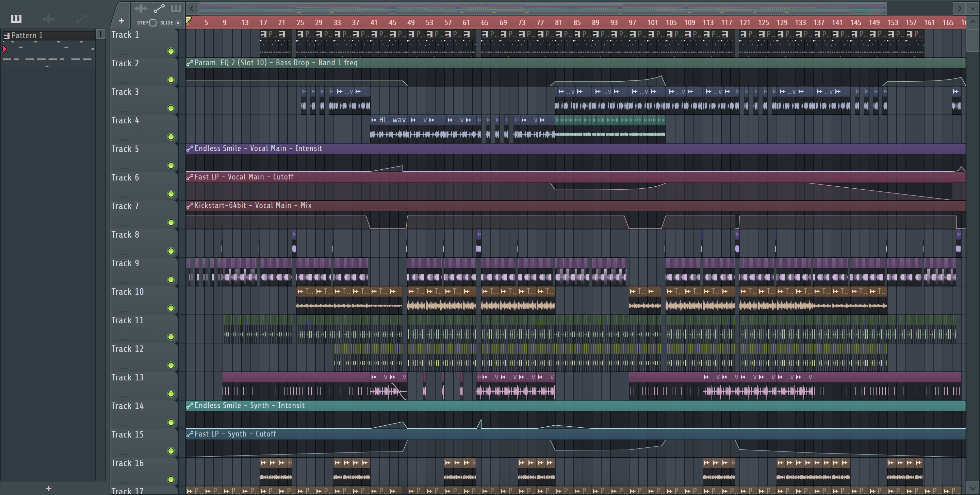Image resolution: width=980 pixels, height=495 pixels.
Task: Click the plus tab above track list
Action: pos(121,21)
